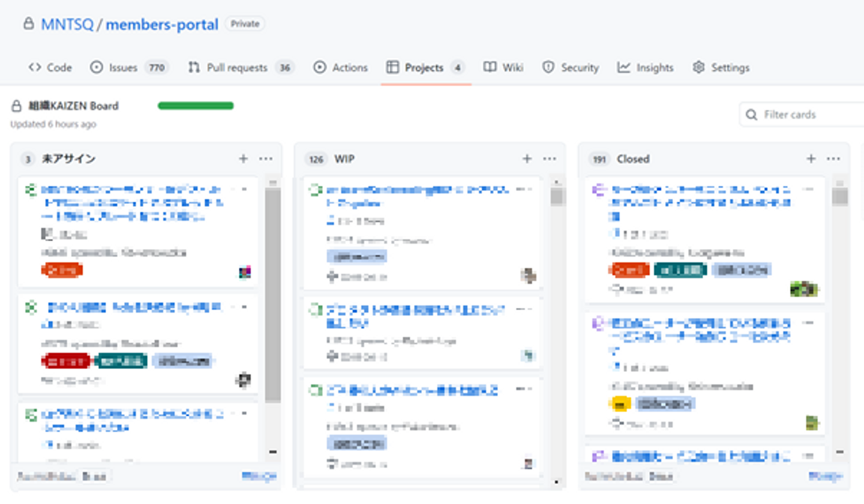Add a card to the WIP column

[527, 158]
